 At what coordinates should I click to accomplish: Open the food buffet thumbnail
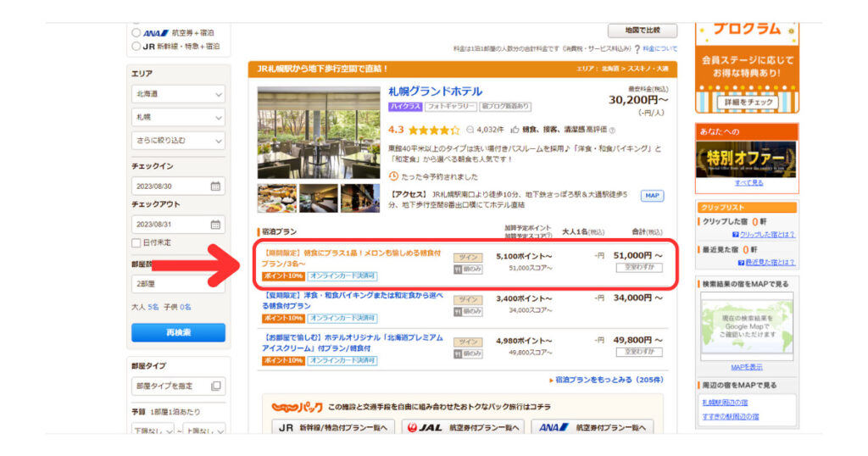tap(277, 198)
